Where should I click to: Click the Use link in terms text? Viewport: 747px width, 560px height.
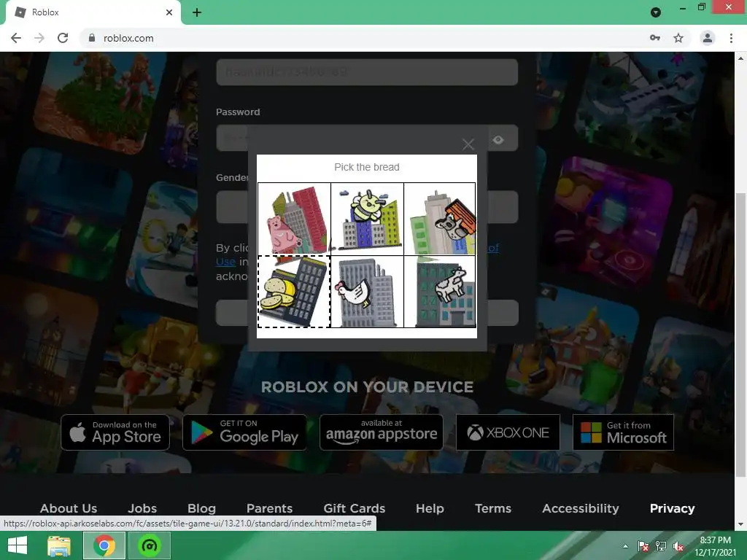(x=225, y=262)
